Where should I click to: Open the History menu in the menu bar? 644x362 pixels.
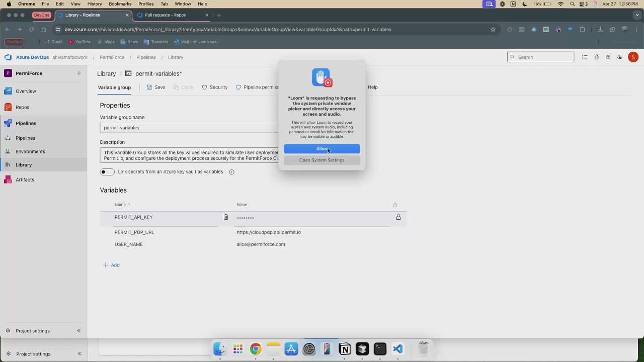point(95,4)
